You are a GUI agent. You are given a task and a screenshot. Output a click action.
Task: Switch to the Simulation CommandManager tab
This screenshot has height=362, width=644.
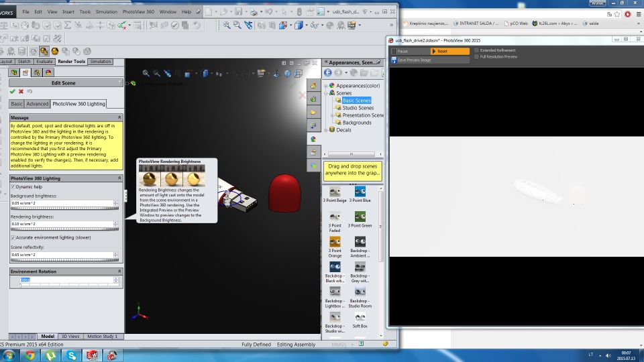[x=100, y=62]
